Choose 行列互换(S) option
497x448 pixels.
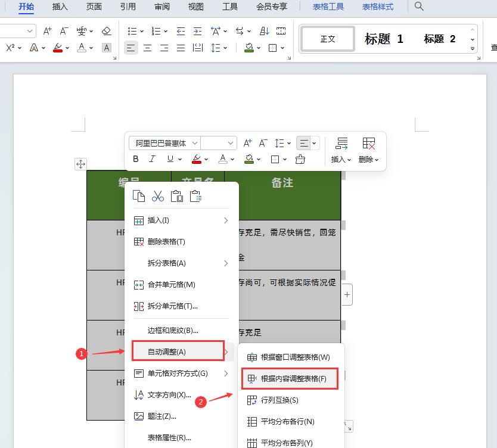pos(290,400)
